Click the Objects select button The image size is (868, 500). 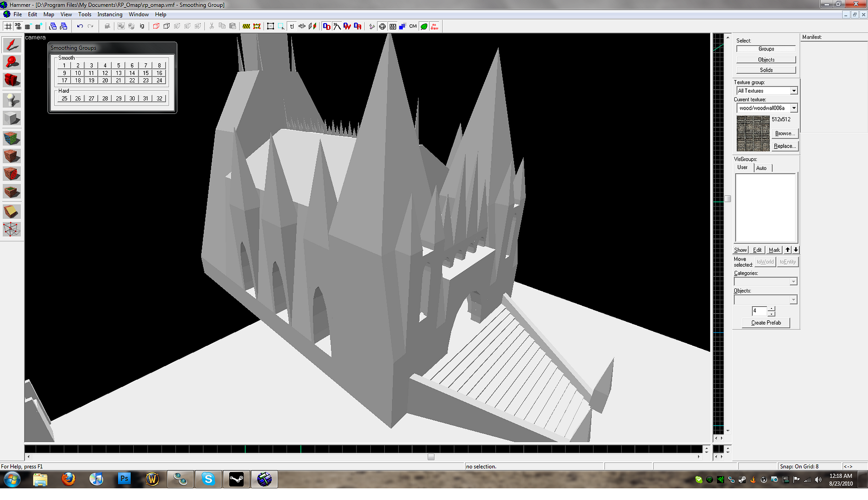pyautogui.click(x=766, y=60)
